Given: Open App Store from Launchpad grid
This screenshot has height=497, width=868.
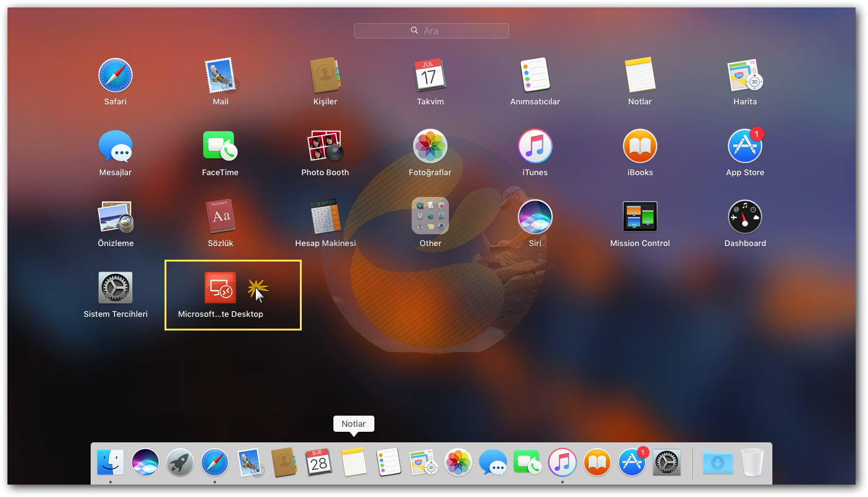Looking at the screenshot, I should click(x=745, y=147).
